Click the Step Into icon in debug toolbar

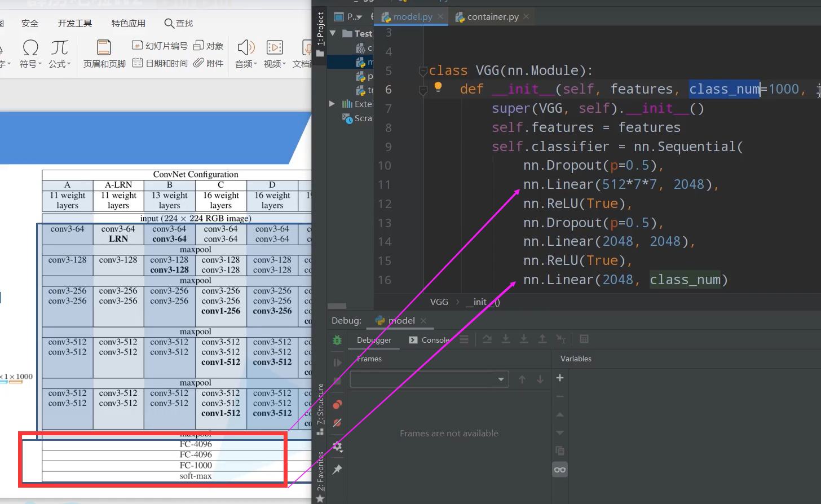(x=506, y=339)
